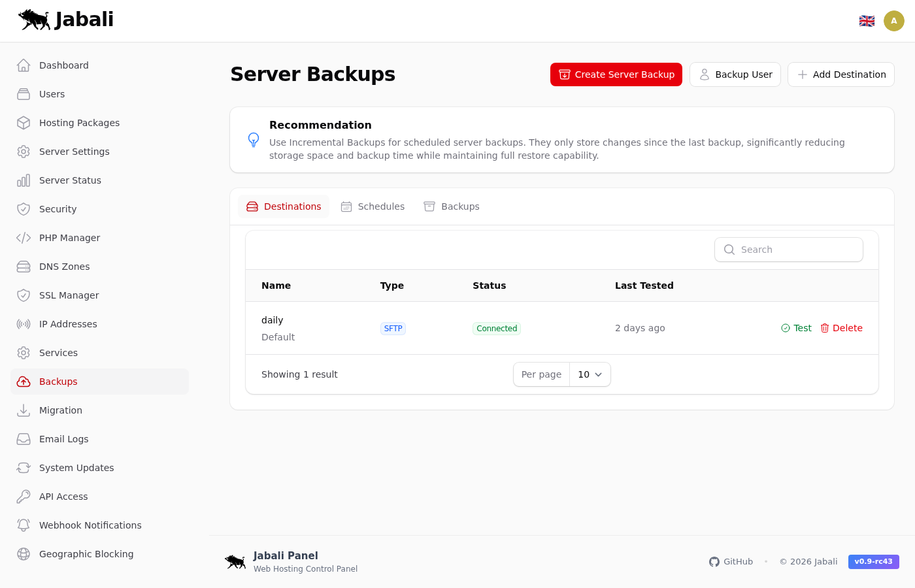The image size is (915, 588).
Task: Click the API Access key icon
Action: 24,497
